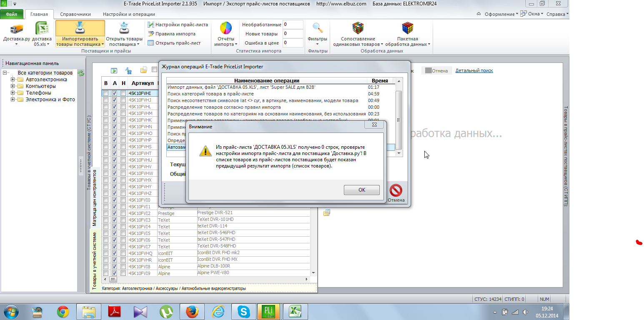Viewport: 644px width, 320px height.
Task: Switch to the Главная ribbon tab
Action: click(x=39, y=14)
